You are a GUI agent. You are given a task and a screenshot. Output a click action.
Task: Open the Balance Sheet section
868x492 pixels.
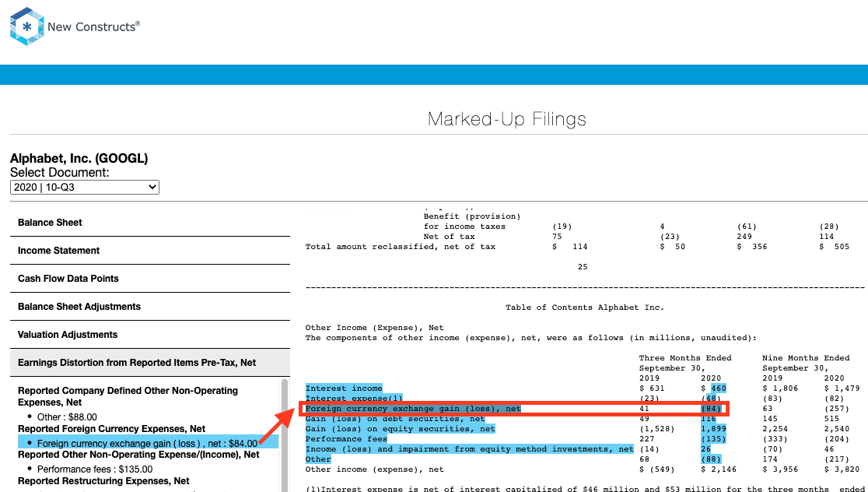[150, 223]
